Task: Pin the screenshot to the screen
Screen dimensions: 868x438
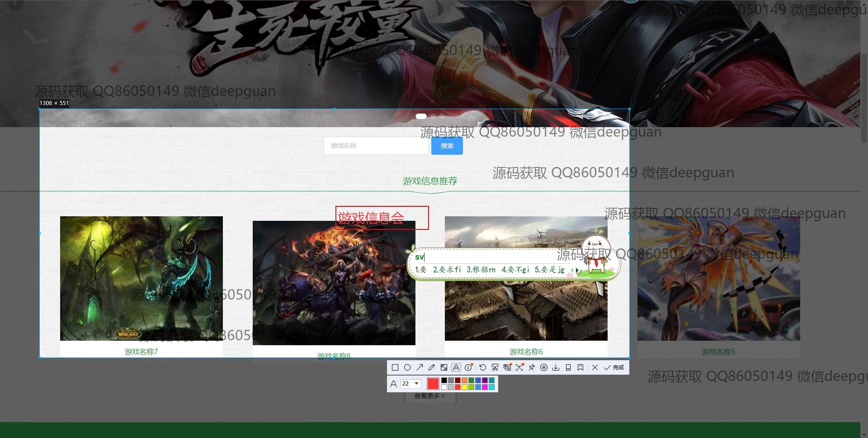Action: [x=532, y=367]
